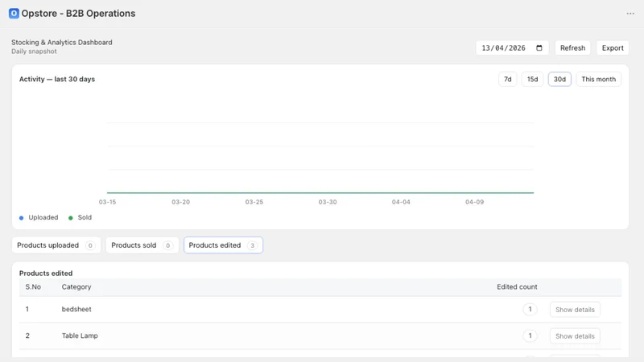
Task: Open the Products edited tab
Action: 223,245
